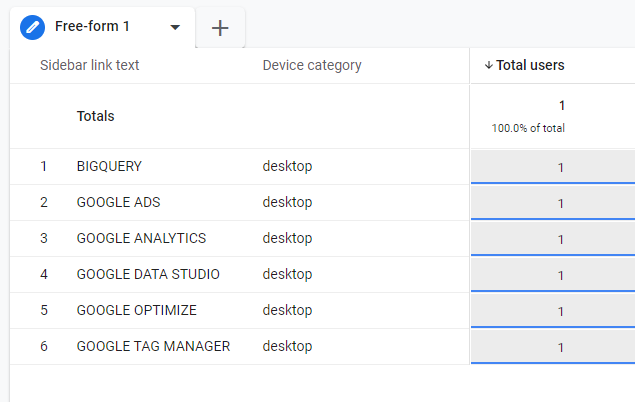This screenshot has width=635, height=402.
Task: Sort by the Total users column header
Action: click(530, 65)
